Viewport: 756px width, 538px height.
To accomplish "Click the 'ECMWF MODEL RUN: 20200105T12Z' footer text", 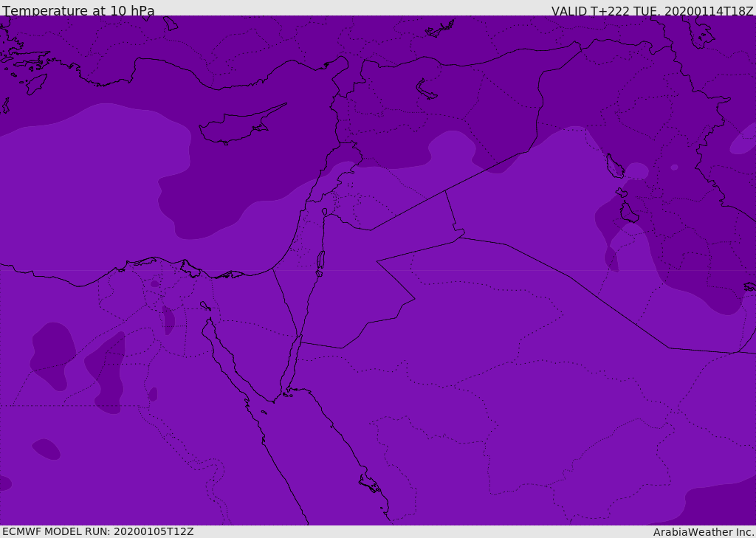I will (x=98, y=531).
